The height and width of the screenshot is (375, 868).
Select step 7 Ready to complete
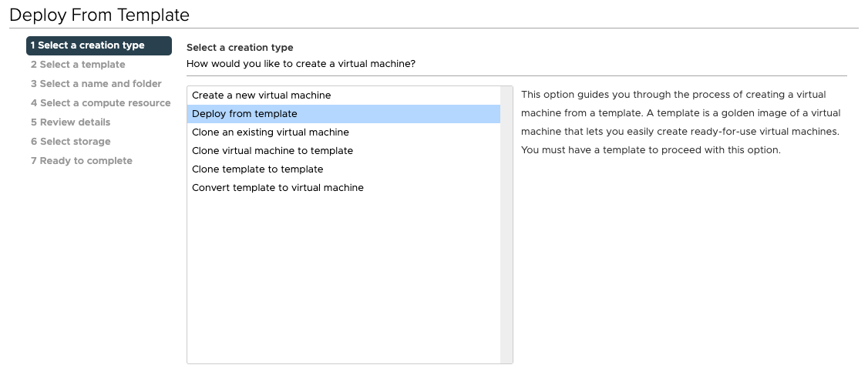(x=82, y=161)
